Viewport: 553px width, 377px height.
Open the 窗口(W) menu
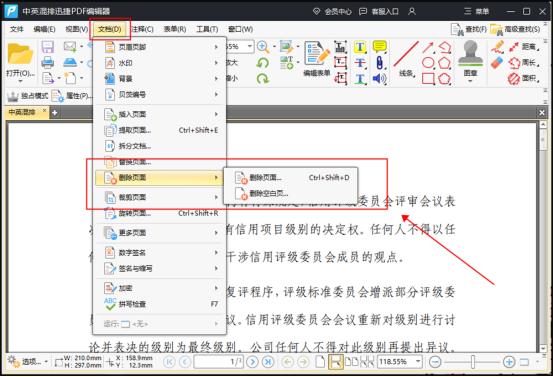pos(241,29)
